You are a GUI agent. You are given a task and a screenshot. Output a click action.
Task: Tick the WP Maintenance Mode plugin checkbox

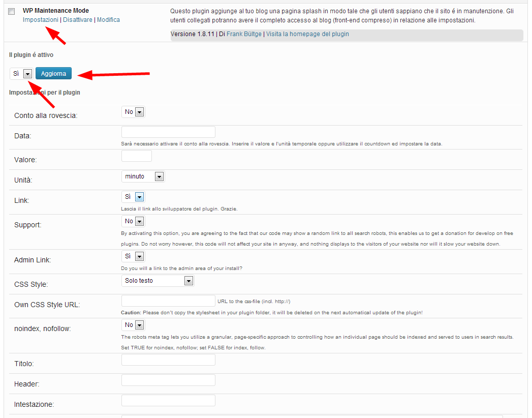pyautogui.click(x=12, y=12)
